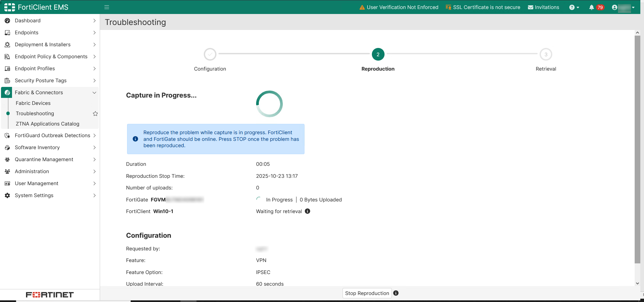Expand the System Settings chevron
Screen dimensions: 644x302
94,195
